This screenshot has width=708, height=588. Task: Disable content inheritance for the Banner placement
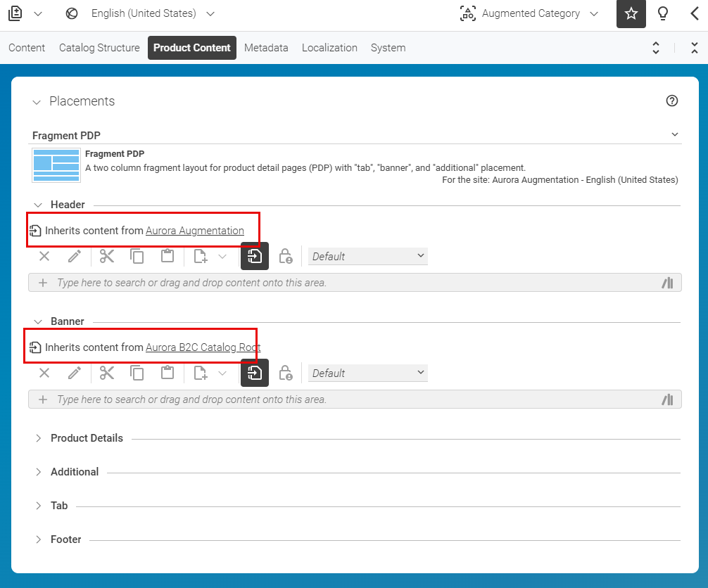click(x=254, y=373)
